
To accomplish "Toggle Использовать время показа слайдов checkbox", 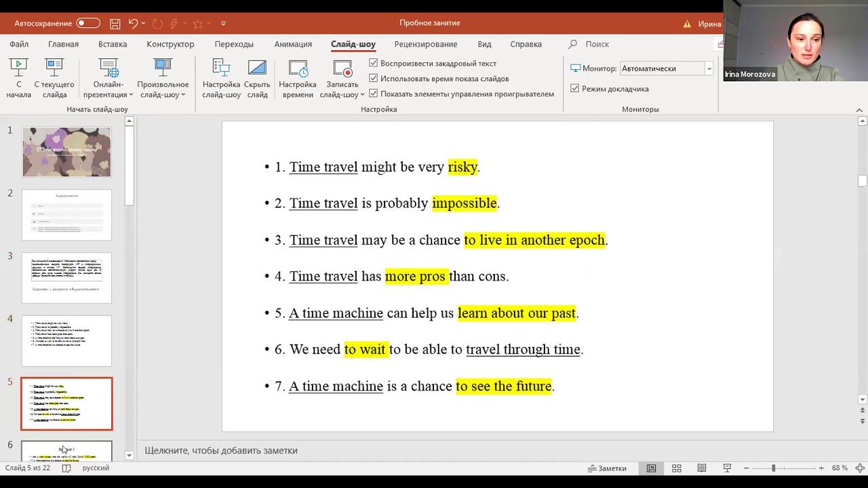I will pyautogui.click(x=374, y=79).
